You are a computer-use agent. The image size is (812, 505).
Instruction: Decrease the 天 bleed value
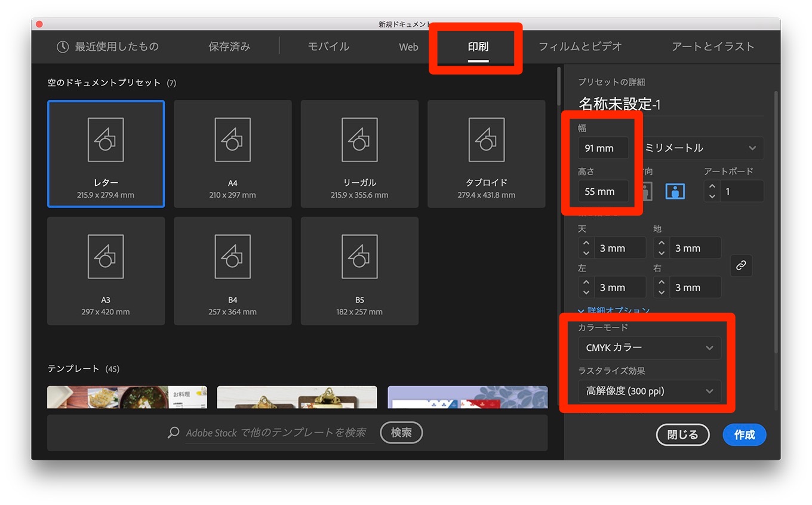586,253
